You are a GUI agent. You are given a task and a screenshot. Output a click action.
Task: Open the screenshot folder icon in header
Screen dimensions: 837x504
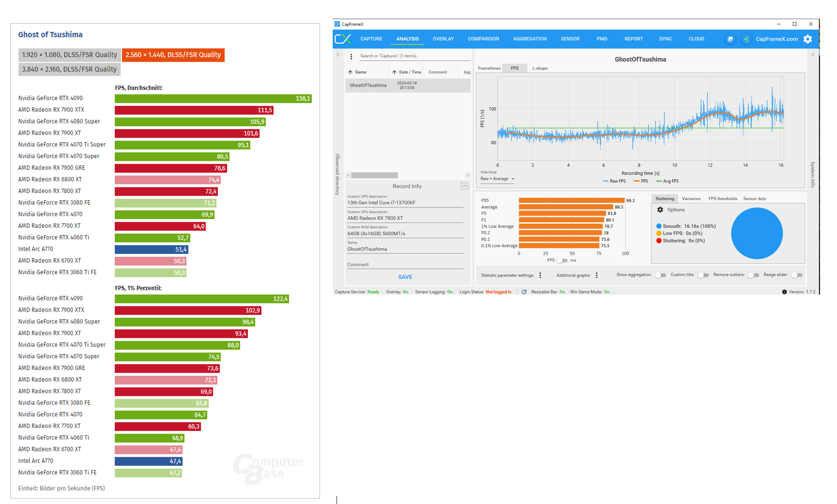[730, 39]
